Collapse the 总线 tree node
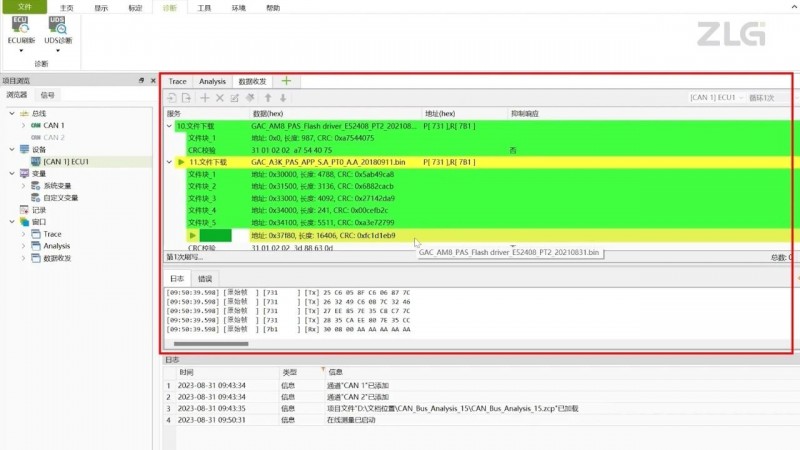 click(12, 113)
